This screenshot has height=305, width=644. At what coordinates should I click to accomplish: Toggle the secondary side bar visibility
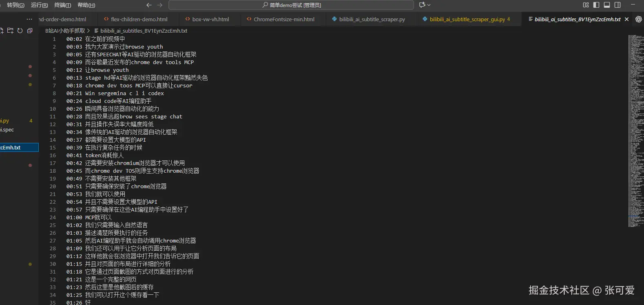pos(617,5)
